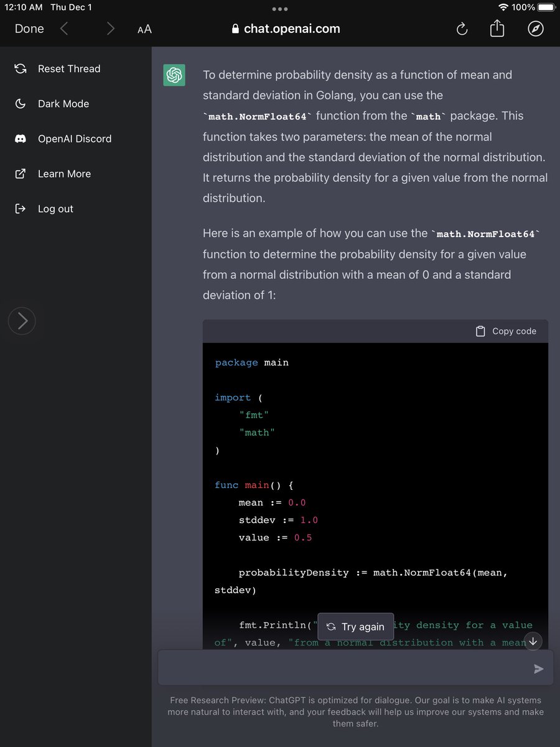Click the clipboard icon in the code header
Viewport: 560px width, 747px height.
pyautogui.click(x=480, y=331)
